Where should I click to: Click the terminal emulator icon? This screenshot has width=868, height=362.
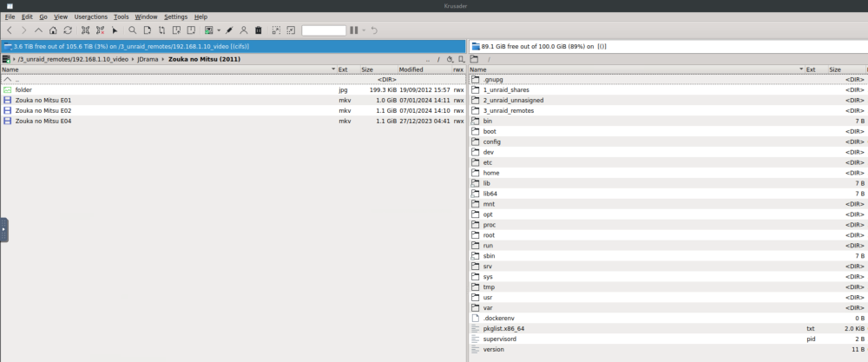click(209, 30)
